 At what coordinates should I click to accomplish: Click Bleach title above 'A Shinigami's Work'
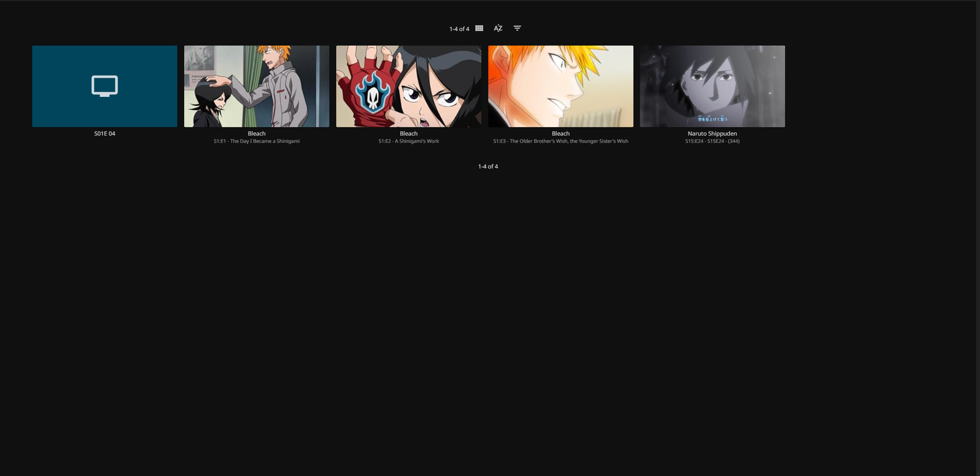click(409, 134)
